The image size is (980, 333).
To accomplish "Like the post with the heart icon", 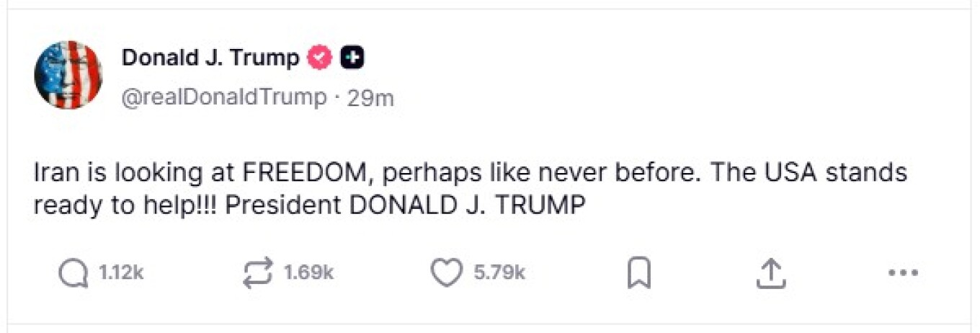I will [x=446, y=273].
